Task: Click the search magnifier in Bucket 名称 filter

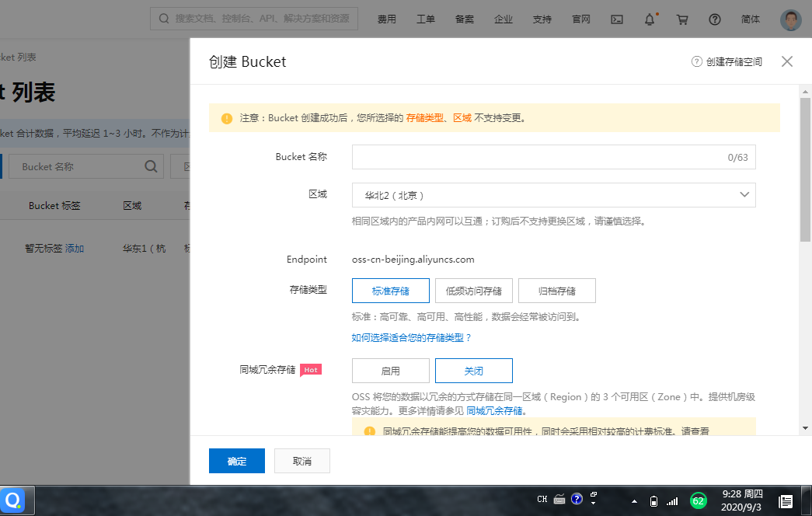Action: (x=151, y=166)
